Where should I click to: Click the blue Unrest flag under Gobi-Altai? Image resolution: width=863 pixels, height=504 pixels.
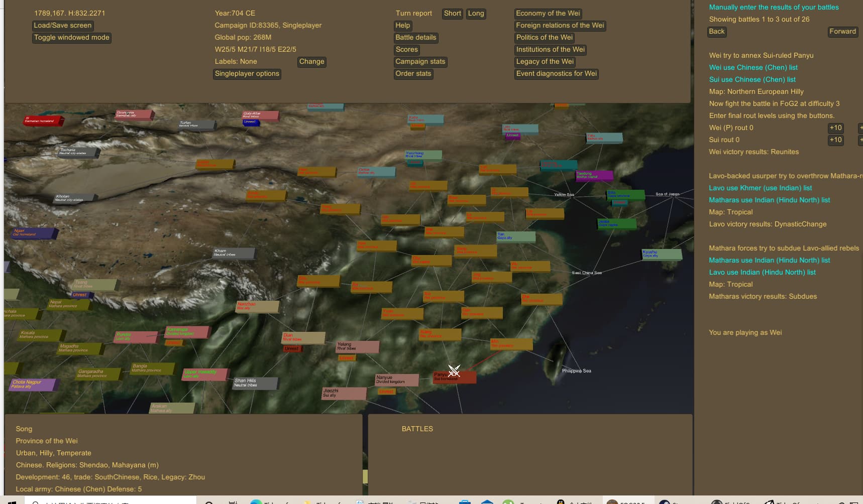coord(251,122)
